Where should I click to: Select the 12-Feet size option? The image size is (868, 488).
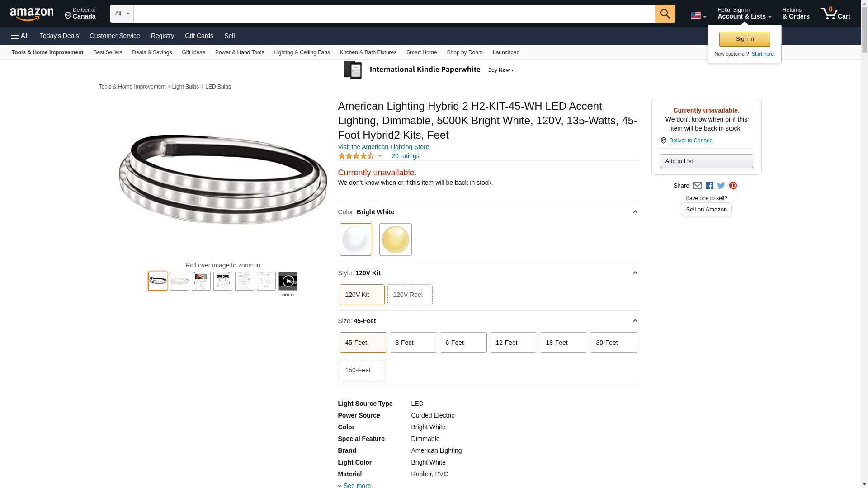pos(513,343)
